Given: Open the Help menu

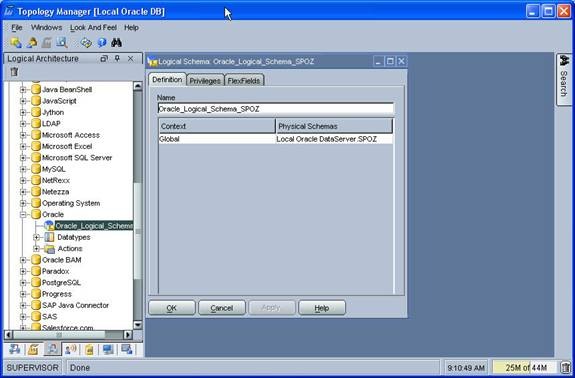Looking at the screenshot, I should tap(131, 27).
